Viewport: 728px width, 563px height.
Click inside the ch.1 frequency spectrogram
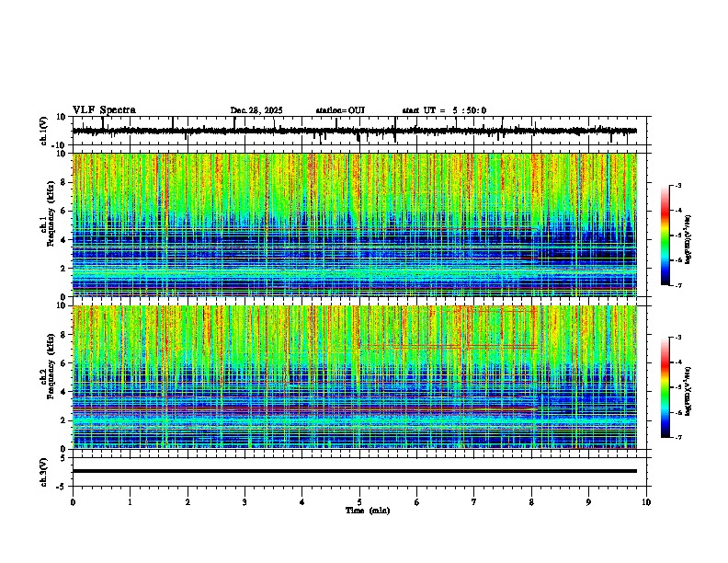point(355,224)
